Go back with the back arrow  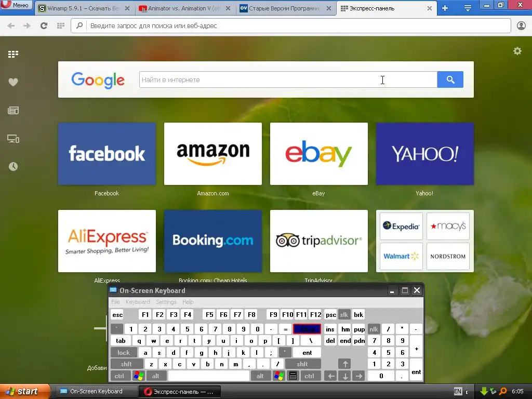[x=11, y=26]
